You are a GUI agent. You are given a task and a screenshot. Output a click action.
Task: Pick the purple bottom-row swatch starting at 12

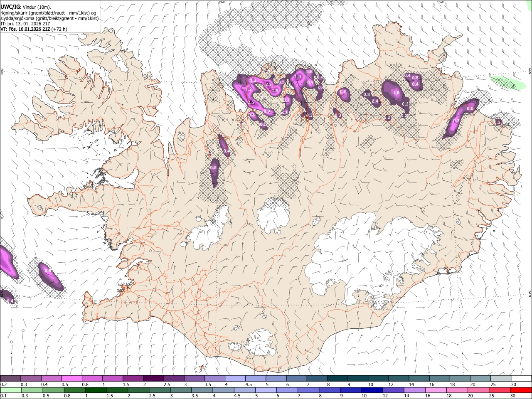393,390
